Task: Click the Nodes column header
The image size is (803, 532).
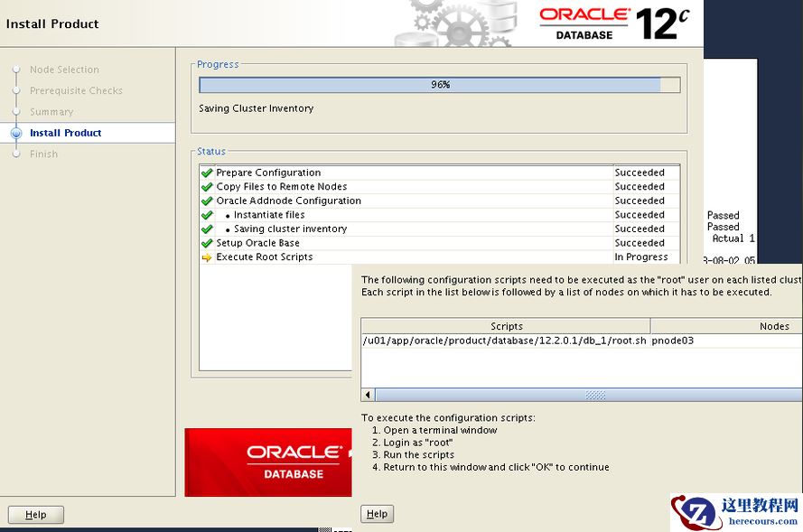Action: pyautogui.click(x=727, y=326)
